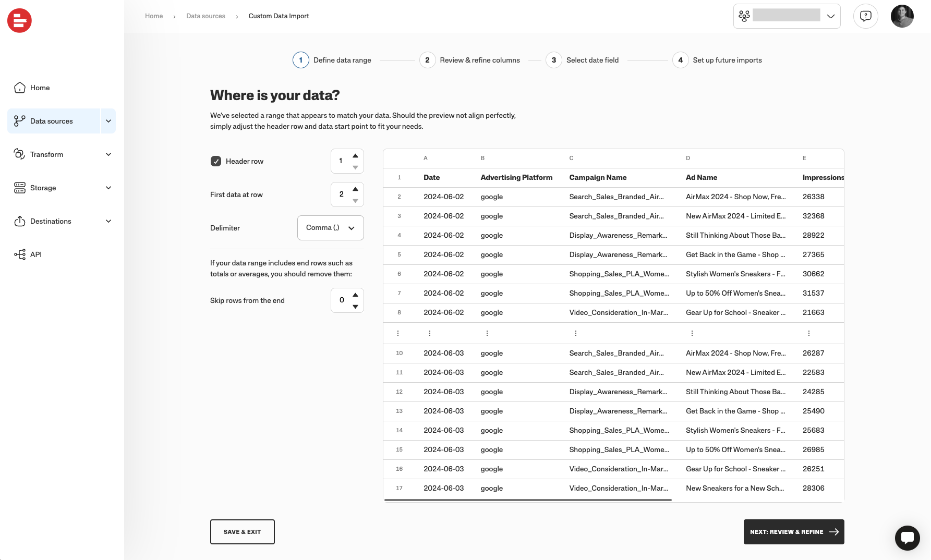Open the Destinations sidebar menu

51,221
